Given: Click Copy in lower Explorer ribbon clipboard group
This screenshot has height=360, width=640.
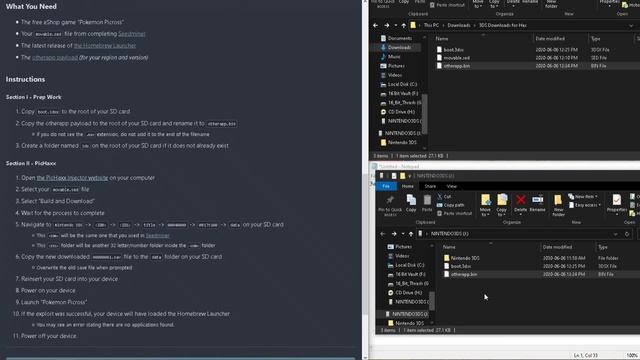Looking at the screenshot, I should tap(411, 203).
